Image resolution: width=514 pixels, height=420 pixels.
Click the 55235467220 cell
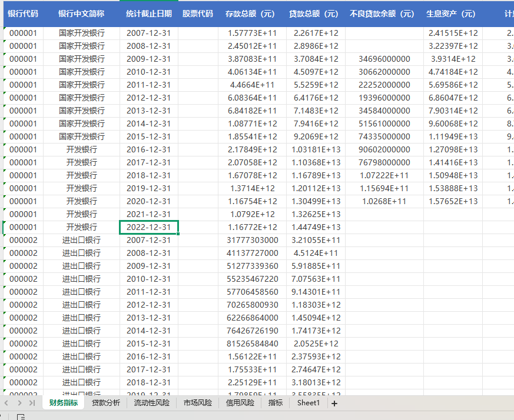pyautogui.click(x=252, y=279)
